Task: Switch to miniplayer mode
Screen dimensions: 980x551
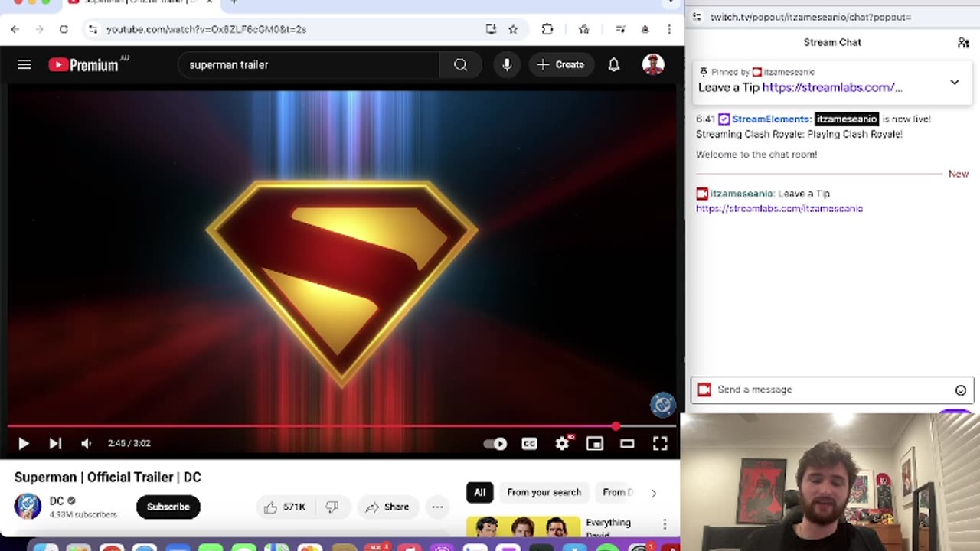Action: (x=595, y=444)
